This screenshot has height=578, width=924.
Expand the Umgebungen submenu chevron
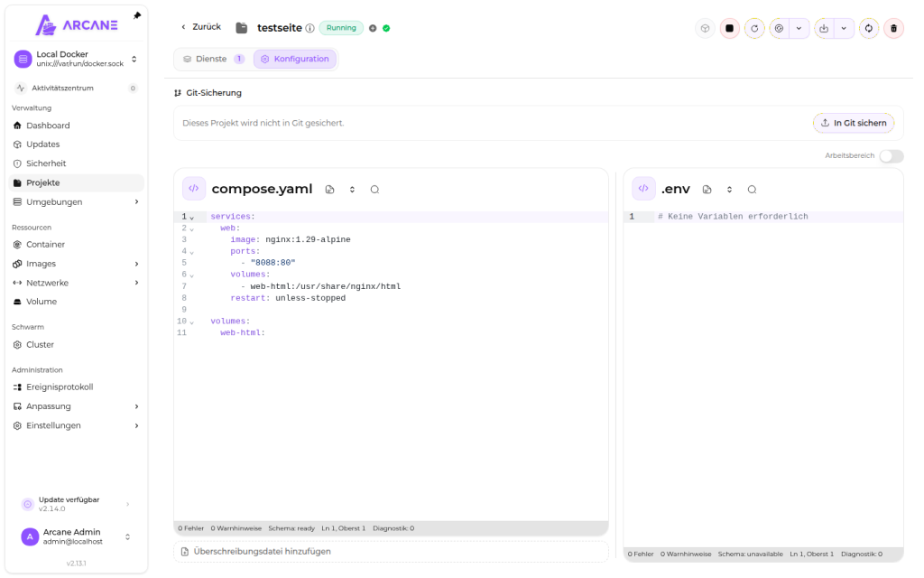(136, 201)
